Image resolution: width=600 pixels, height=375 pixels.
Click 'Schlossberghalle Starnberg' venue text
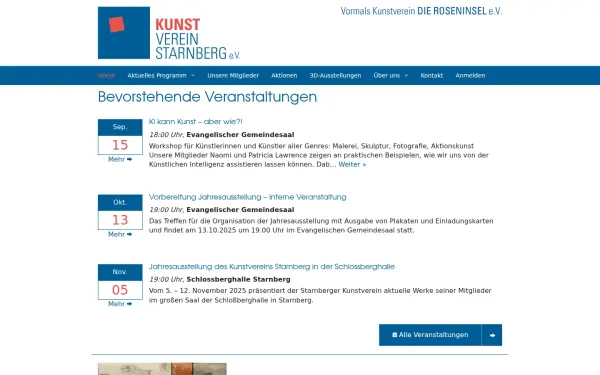coord(238,279)
